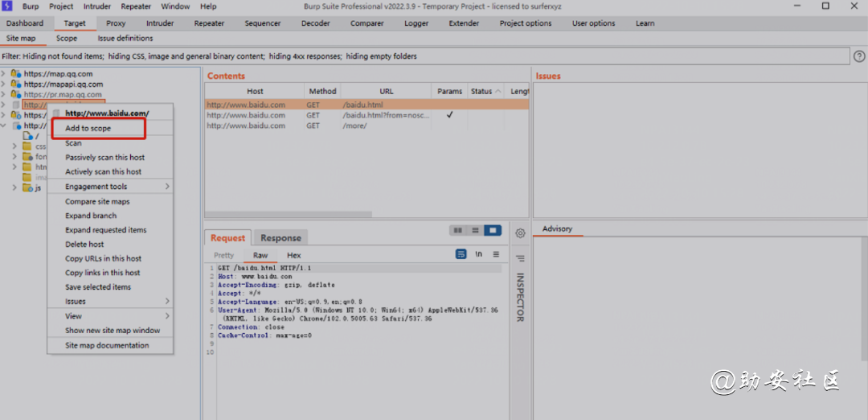Open the Decoder tab
Viewport: 868px width, 420px height.
coord(316,23)
